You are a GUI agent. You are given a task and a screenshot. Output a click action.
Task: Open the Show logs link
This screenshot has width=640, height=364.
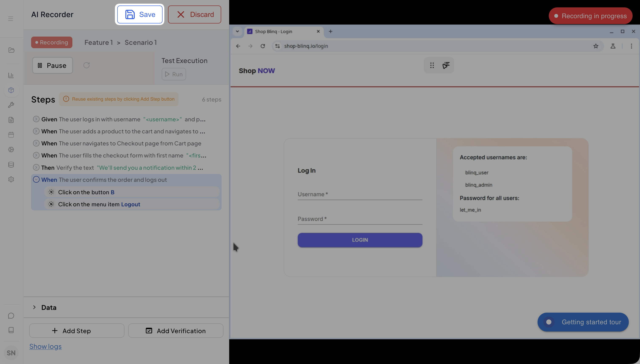click(45, 346)
